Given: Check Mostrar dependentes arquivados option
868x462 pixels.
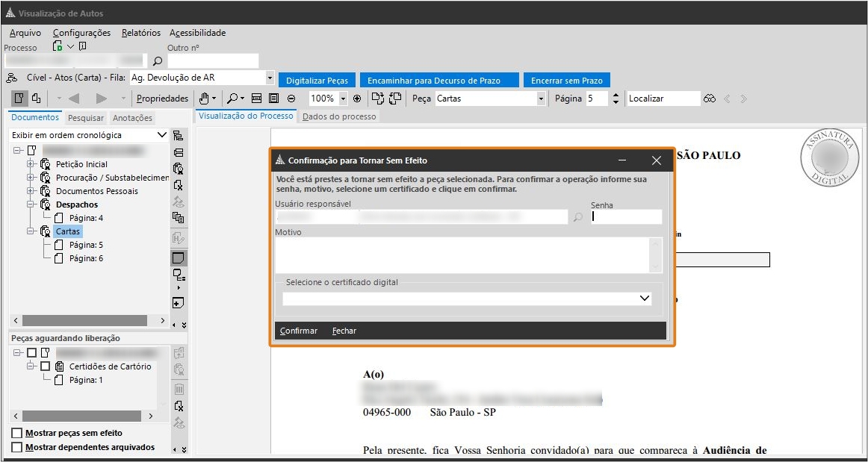Looking at the screenshot, I should 17,447.
